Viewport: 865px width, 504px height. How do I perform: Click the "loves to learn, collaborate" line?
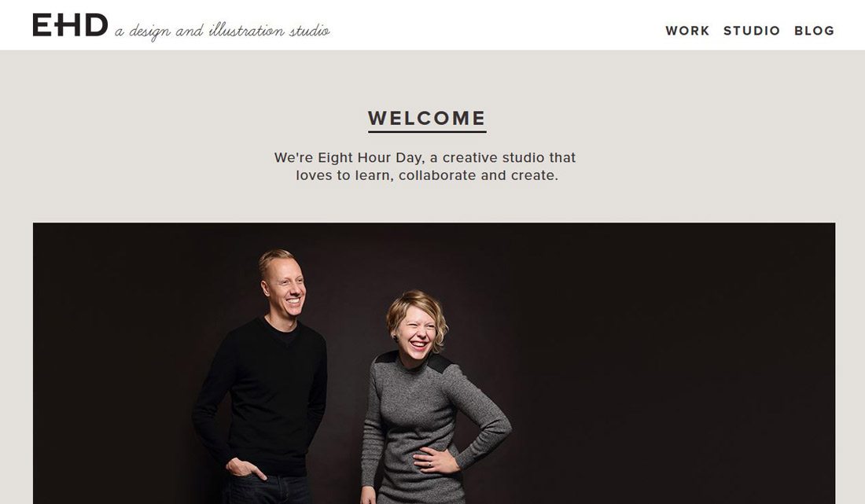click(427, 175)
